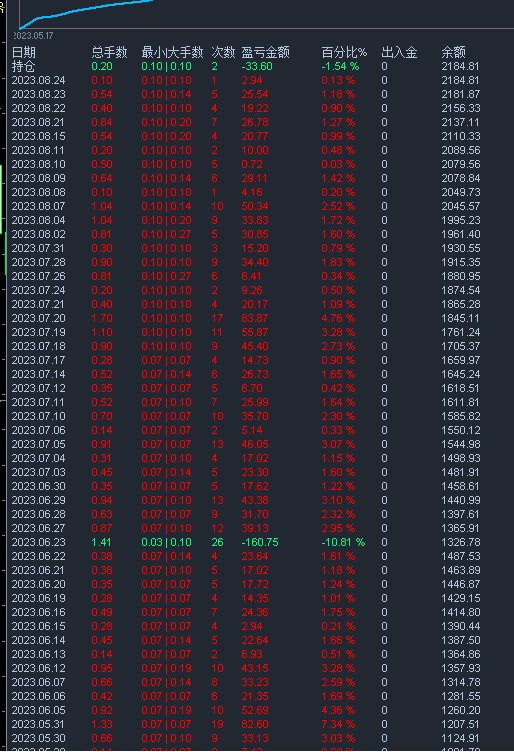514x752 pixels.
Task: Click the 2023.05.17 chart date marker
Action: 33,35
